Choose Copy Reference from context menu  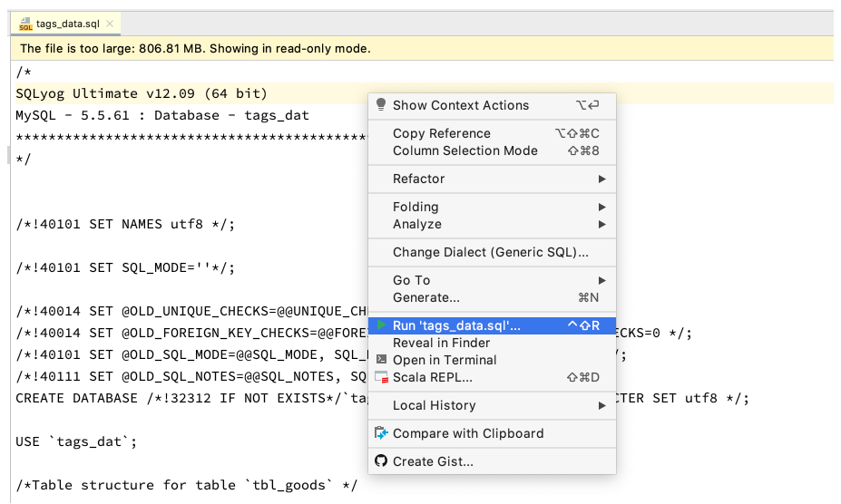coord(492,133)
